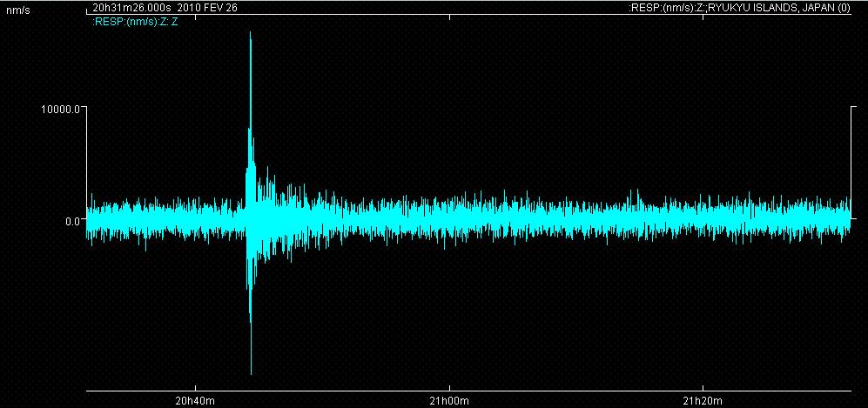This screenshot has width=868, height=408.
Task: Click the 'nm/s' unit label
Action: (17, 10)
